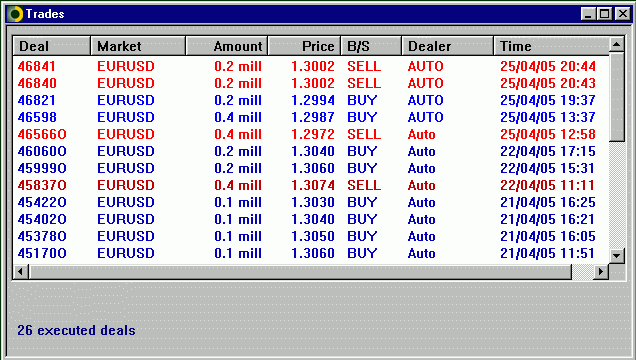Click time 22/04/05 15:31 cell
Screen dimensions: 636x360
(x=548, y=168)
